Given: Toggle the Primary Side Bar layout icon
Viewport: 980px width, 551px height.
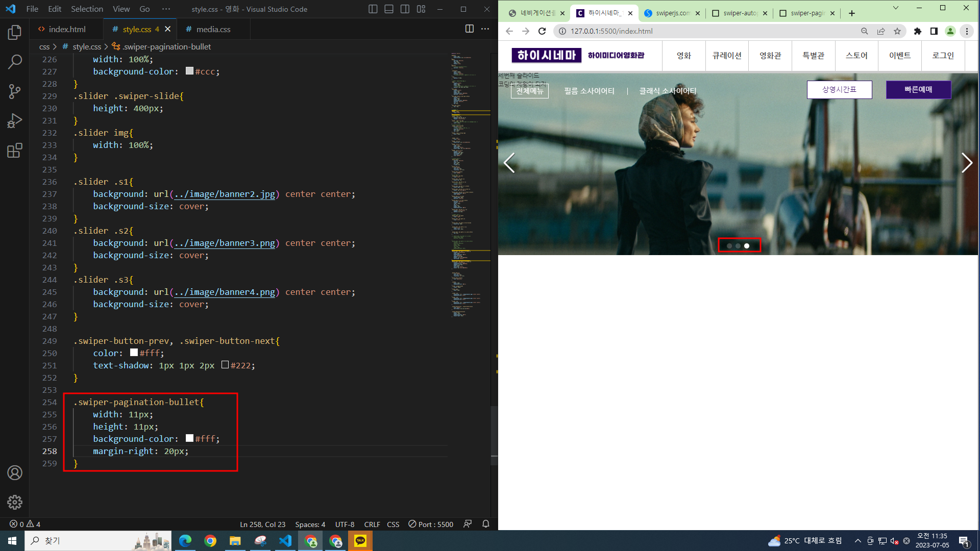Looking at the screenshot, I should (x=373, y=9).
